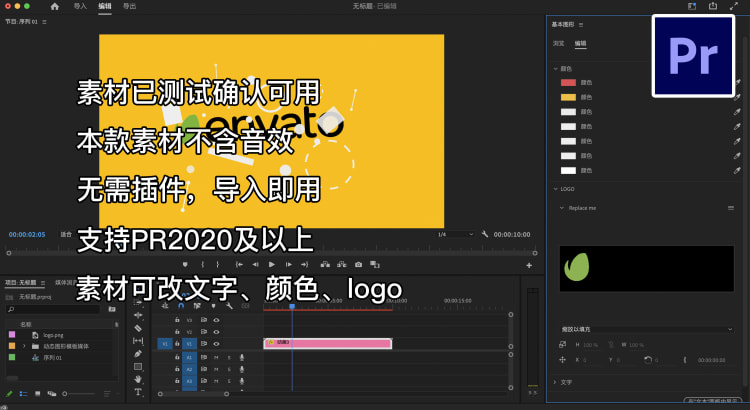The image size is (750, 410).
Task: Click the quick export share icon
Action: point(713,6)
